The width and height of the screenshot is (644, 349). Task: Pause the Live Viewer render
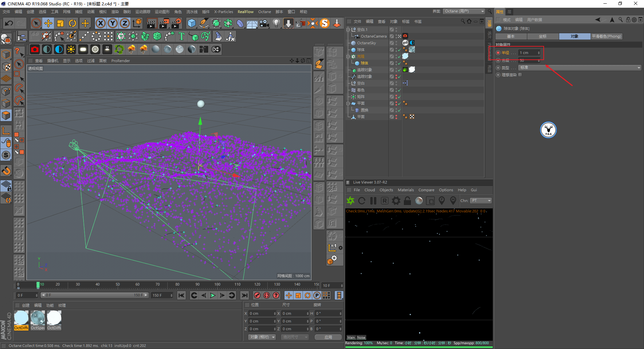point(373,201)
